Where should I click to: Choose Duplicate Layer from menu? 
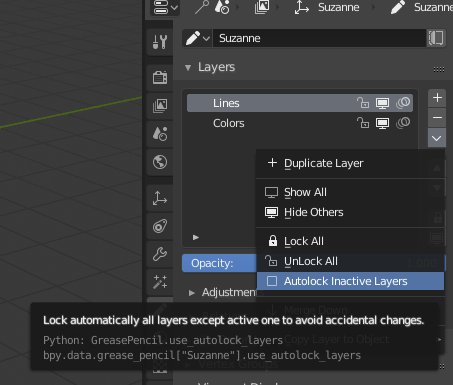(x=350, y=163)
